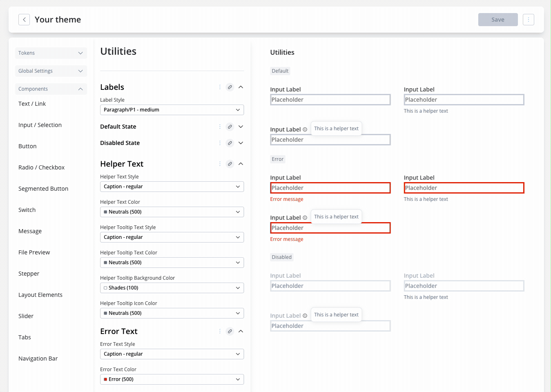The width and height of the screenshot is (551, 392).
Task: Open the Error Text Color dropdown
Action: tap(172, 379)
